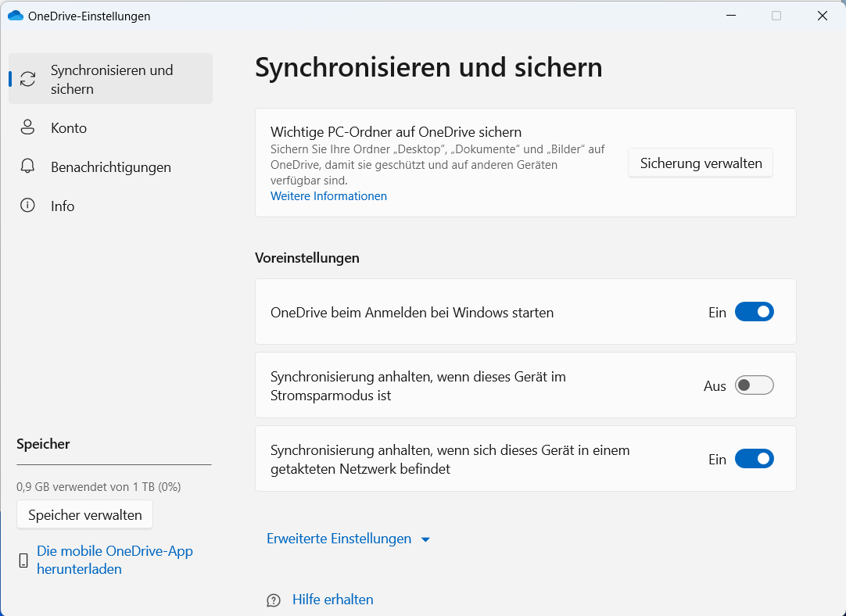Click the OneDrive cloud icon in the title bar
Viewport: 846px width, 616px height.
(x=17, y=15)
